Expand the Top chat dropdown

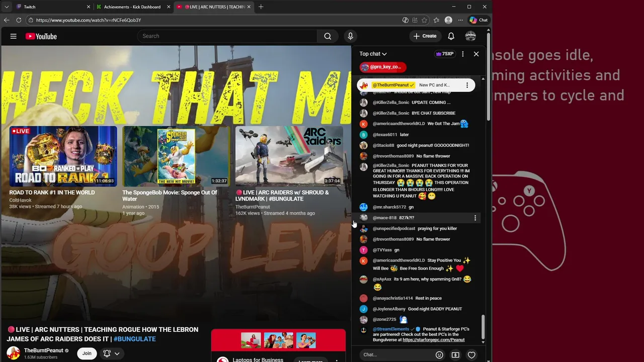pyautogui.click(x=373, y=54)
